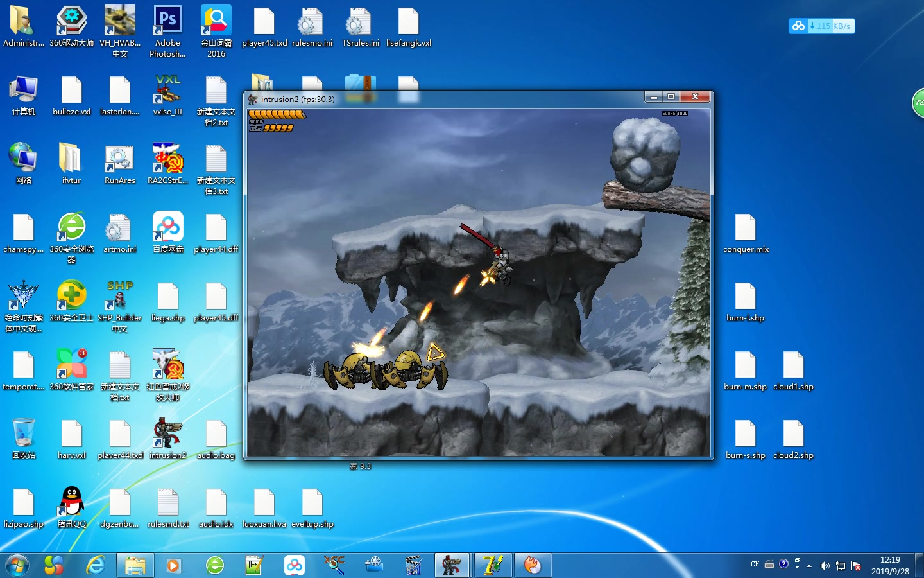The width and height of the screenshot is (924, 578).
Task: Open 百度网盘 from the taskbar
Action: click(294, 565)
